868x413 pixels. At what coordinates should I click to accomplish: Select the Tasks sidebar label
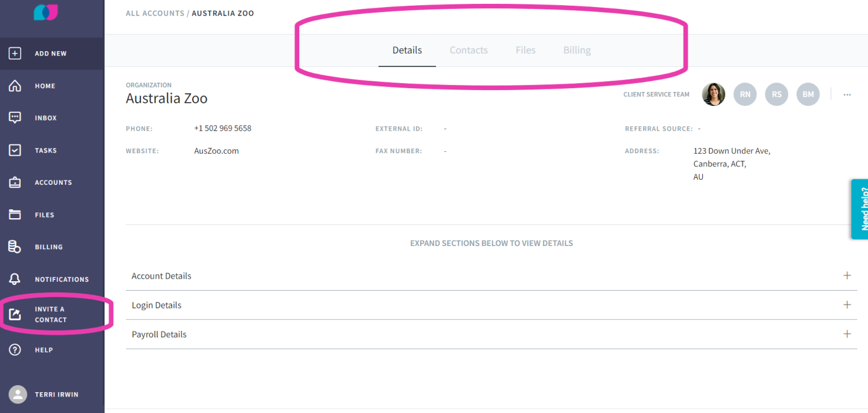point(45,151)
